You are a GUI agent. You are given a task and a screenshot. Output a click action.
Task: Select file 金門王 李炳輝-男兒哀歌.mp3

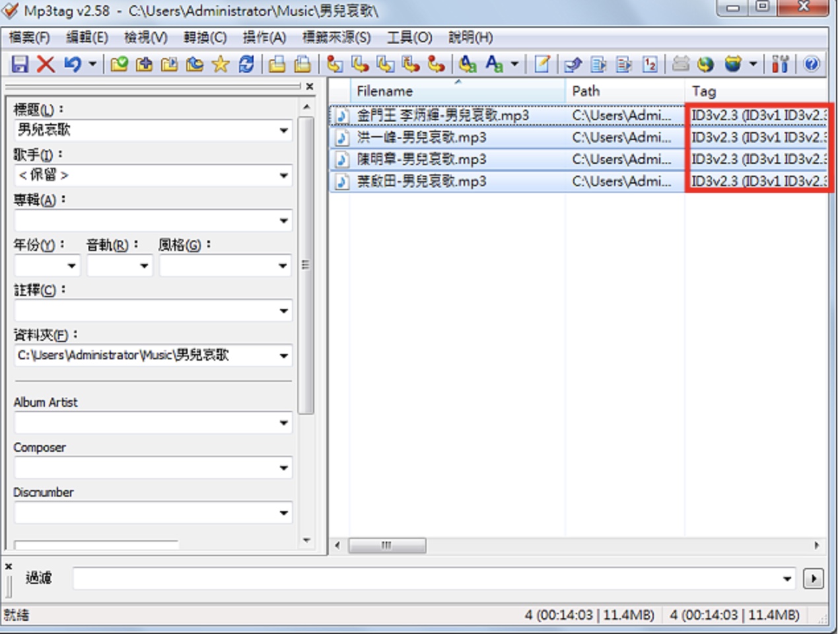pos(443,116)
